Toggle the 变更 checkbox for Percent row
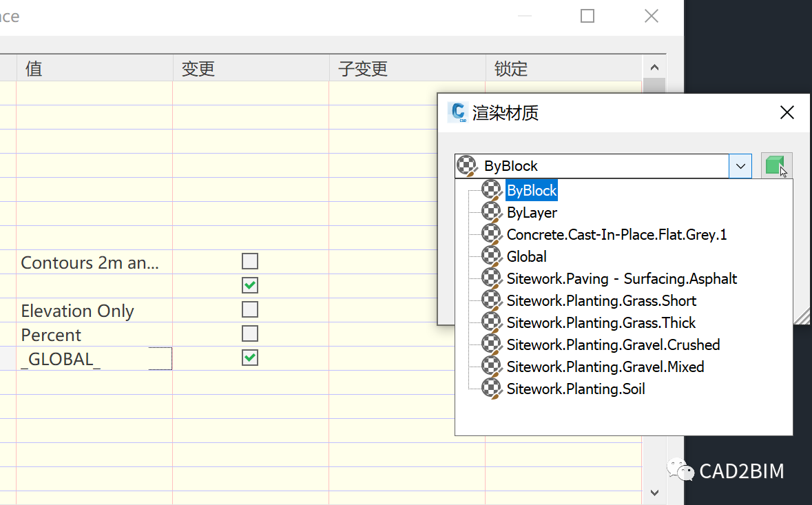 [250, 333]
